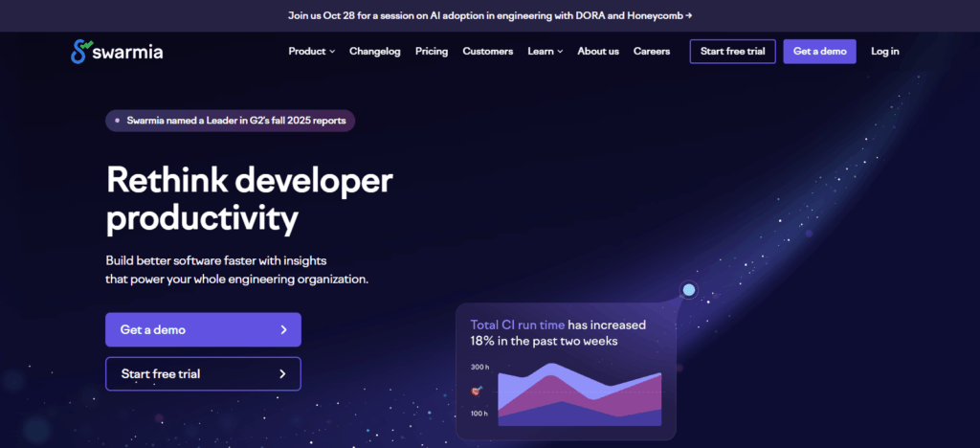
Task: Click the arrow in the top announcement banner
Action: coord(688,15)
